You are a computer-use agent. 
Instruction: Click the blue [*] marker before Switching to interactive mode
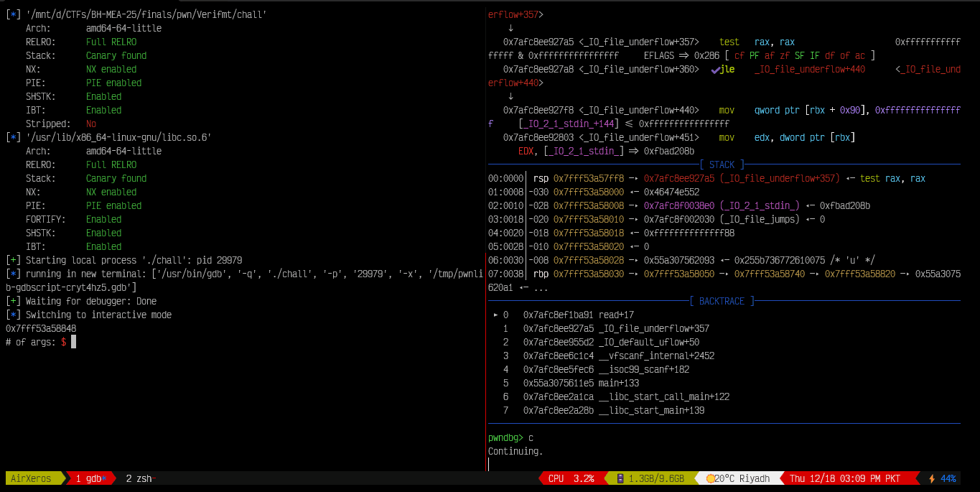(x=13, y=315)
